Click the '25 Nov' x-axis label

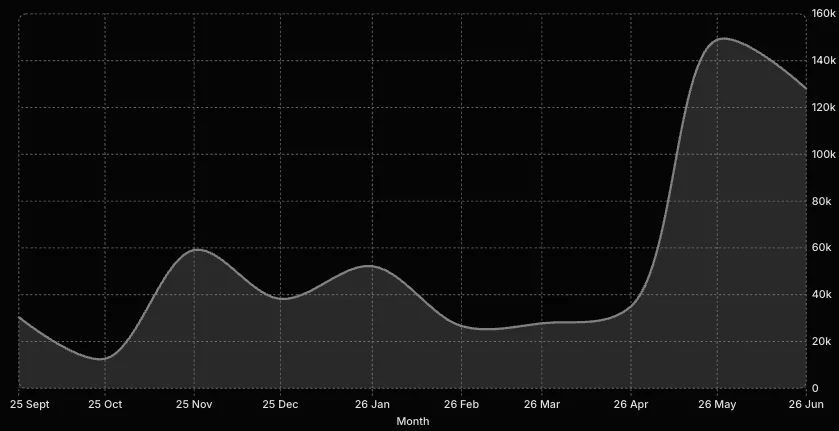(x=194, y=404)
